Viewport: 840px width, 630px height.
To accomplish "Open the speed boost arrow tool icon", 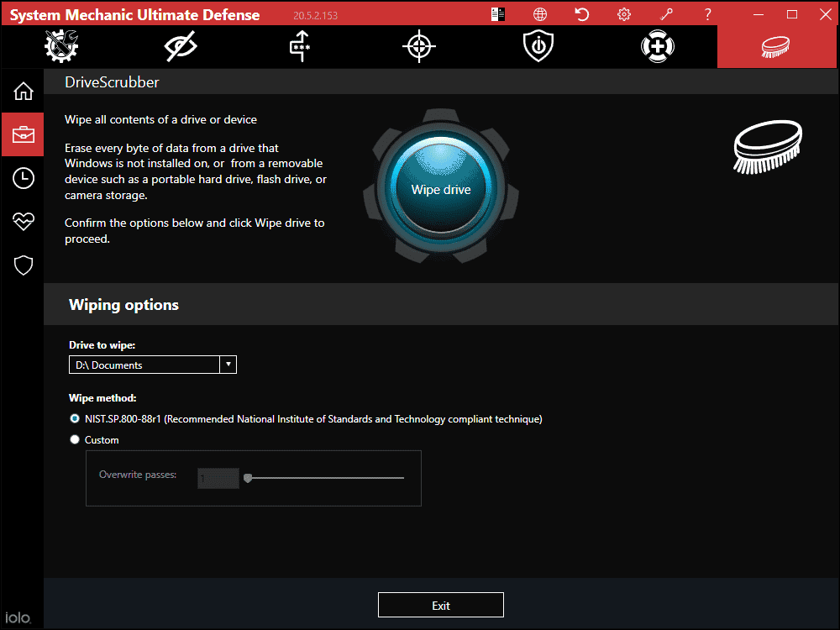I will 299,46.
